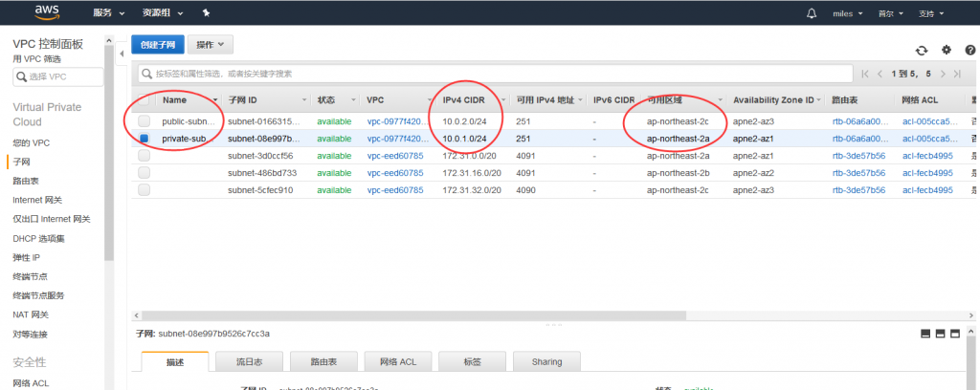
Task: Switch to the Sharing tab
Action: click(x=546, y=362)
